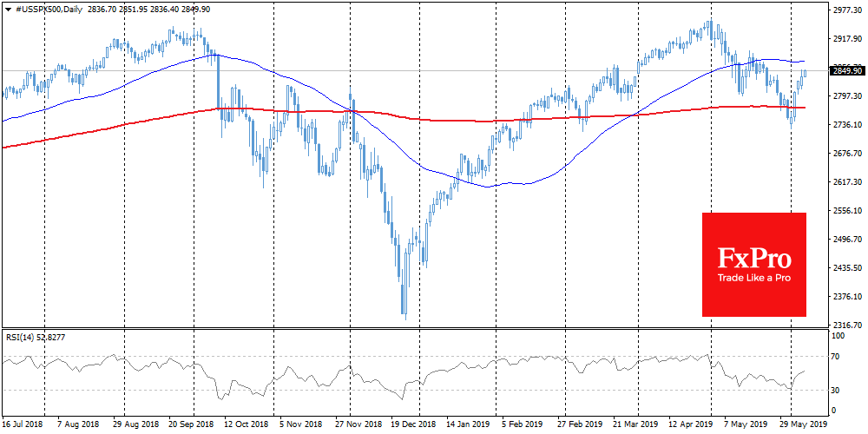The height and width of the screenshot is (434, 868).
Task: Click the RSI scale value 70
Action: (837, 357)
